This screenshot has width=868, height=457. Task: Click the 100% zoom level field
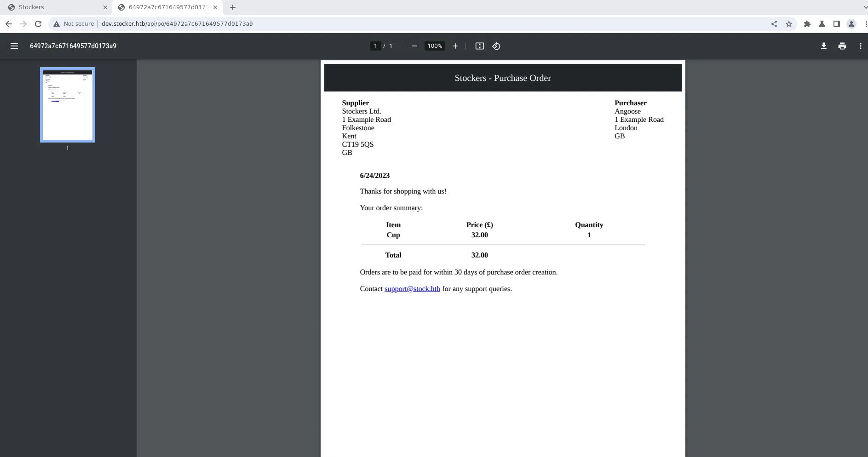435,46
